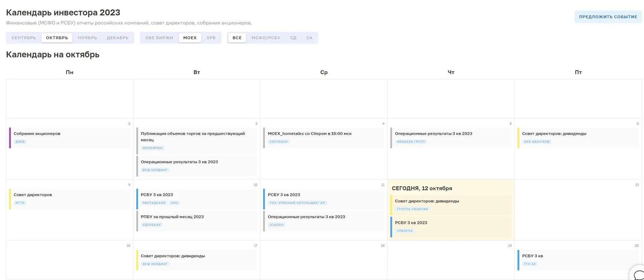Switch to the Сентябрь month tab
Viewport: 644px width, 280px height.
[x=24, y=38]
